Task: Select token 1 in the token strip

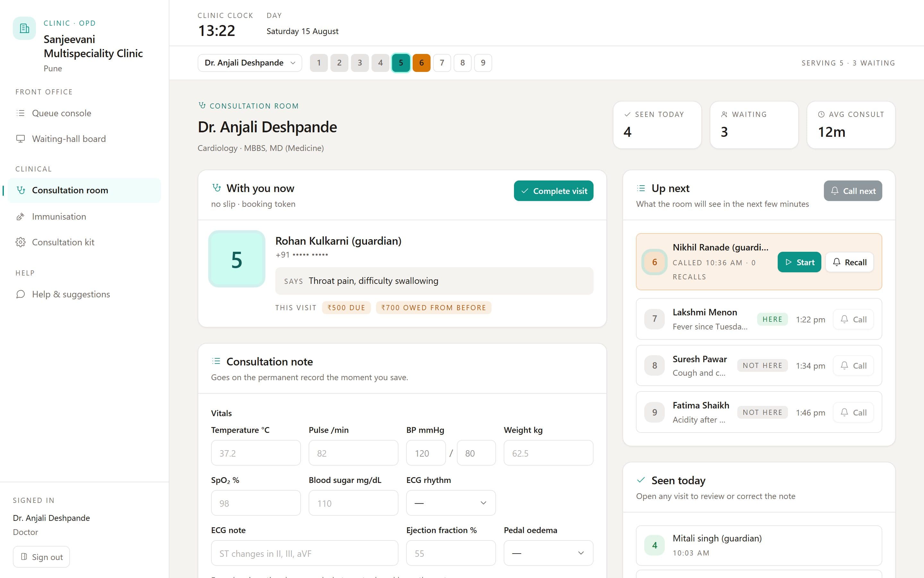Action: [319, 63]
